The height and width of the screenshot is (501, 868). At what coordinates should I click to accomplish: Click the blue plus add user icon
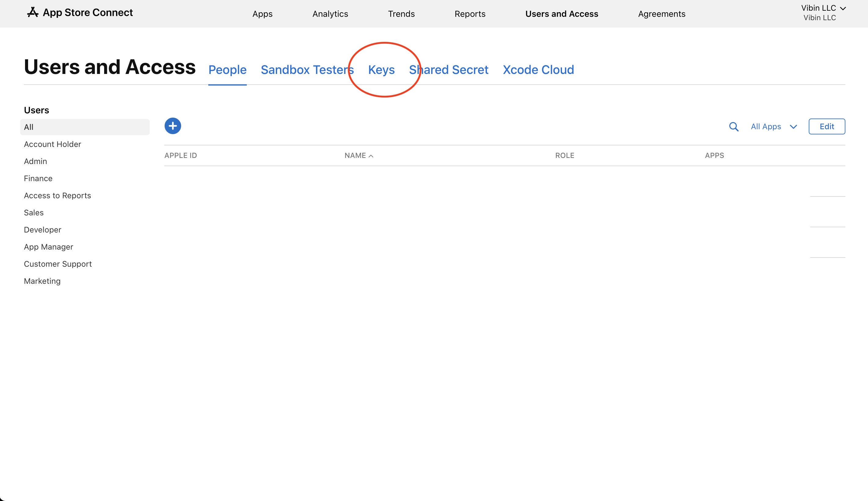(x=173, y=126)
